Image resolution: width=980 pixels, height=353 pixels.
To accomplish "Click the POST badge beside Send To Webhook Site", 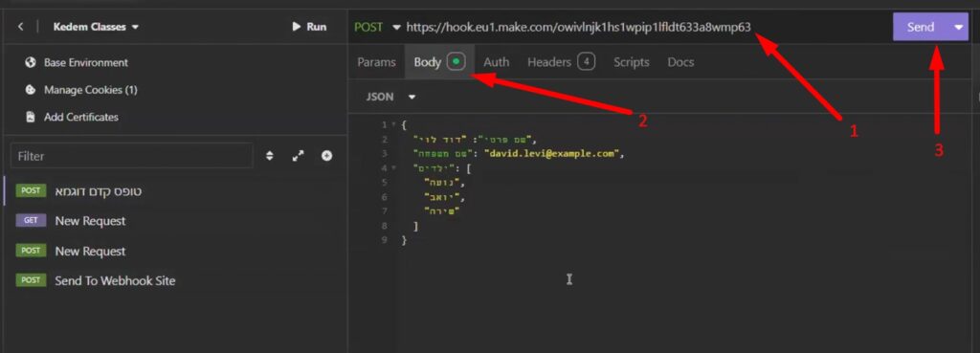I will [x=31, y=280].
